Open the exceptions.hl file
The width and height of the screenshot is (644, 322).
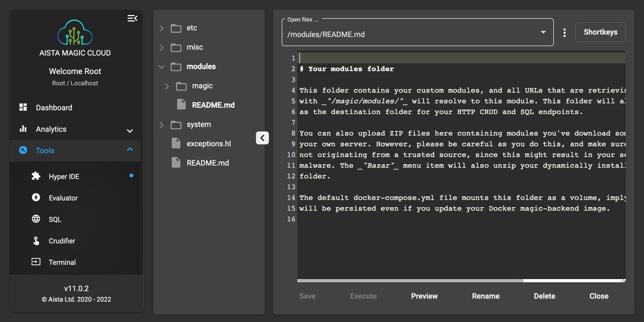208,144
